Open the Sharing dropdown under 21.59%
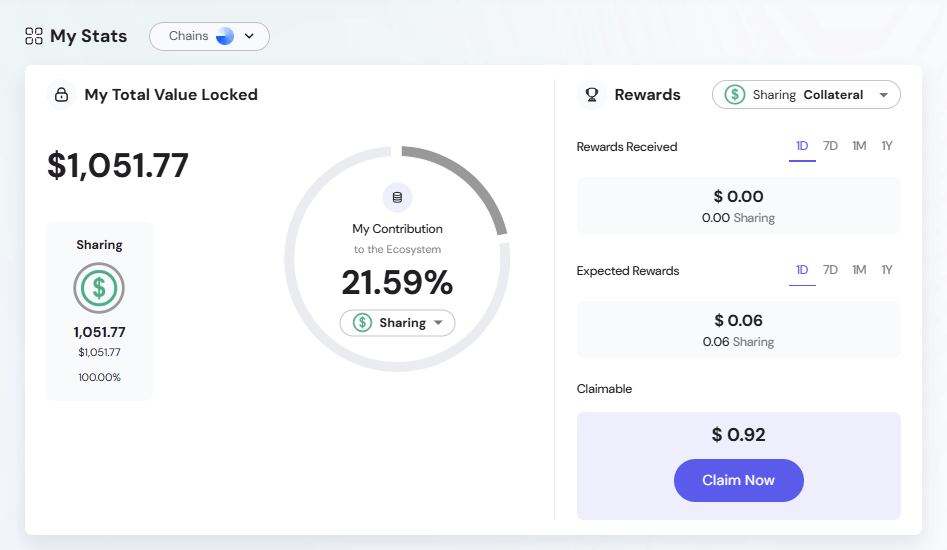Image resolution: width=947 pixels, height=550 pixels. (x=438, y=323)
